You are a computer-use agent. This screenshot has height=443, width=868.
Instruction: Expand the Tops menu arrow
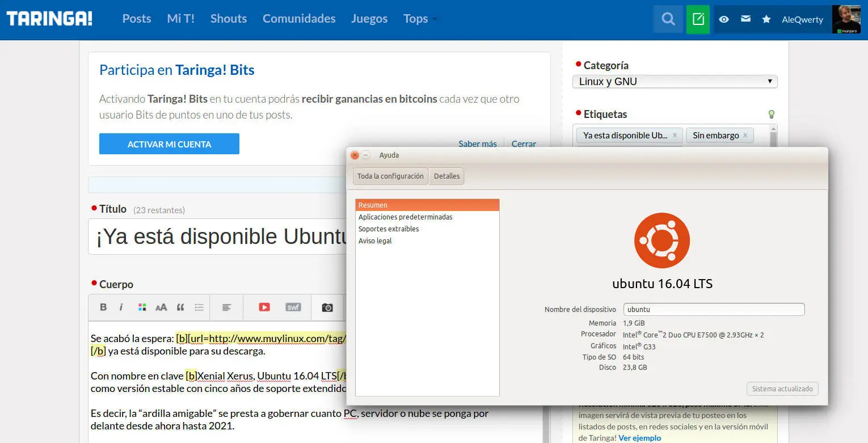[435, 19]
